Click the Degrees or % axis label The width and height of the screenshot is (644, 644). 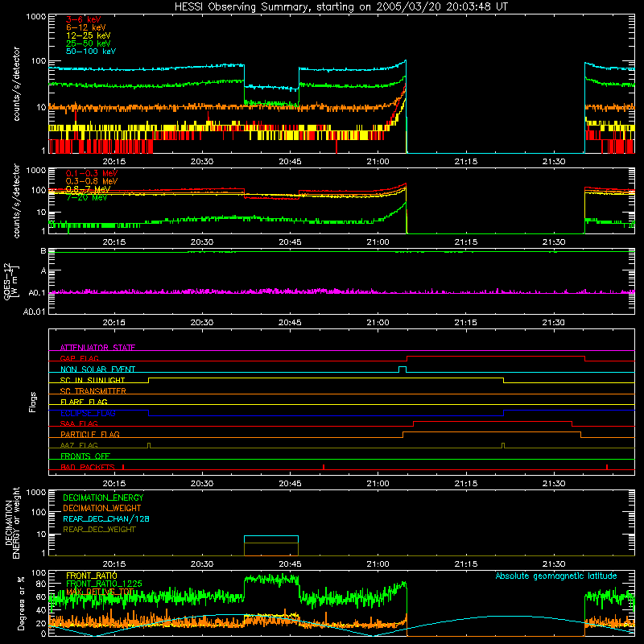(x=21, y=603)
